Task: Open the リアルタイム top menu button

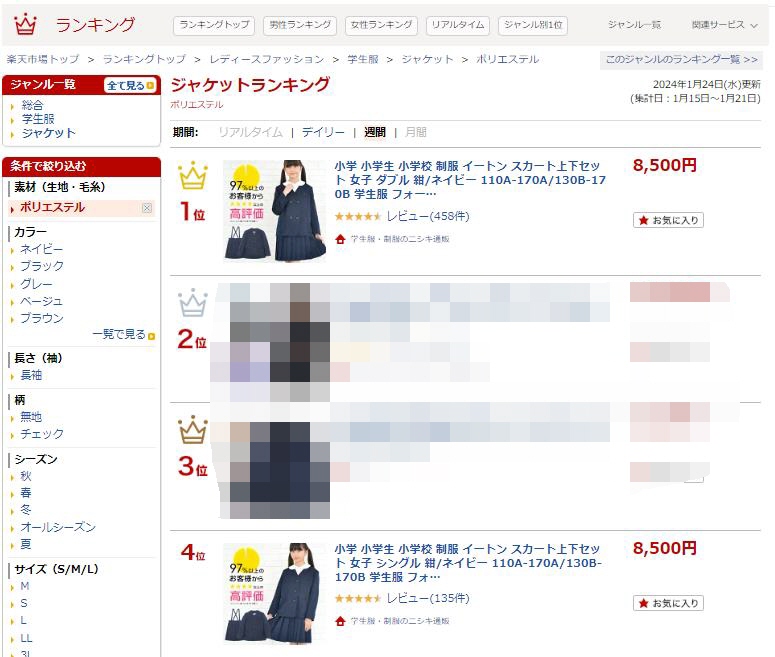Action: 458,25
